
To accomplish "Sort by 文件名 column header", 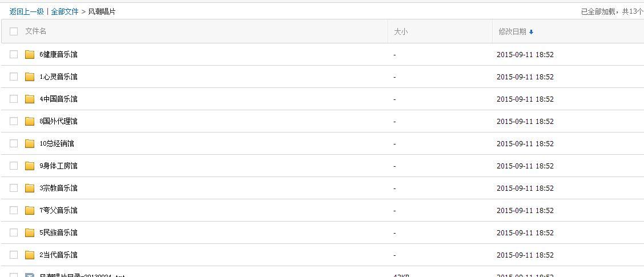I will click(x=35, y=31).
